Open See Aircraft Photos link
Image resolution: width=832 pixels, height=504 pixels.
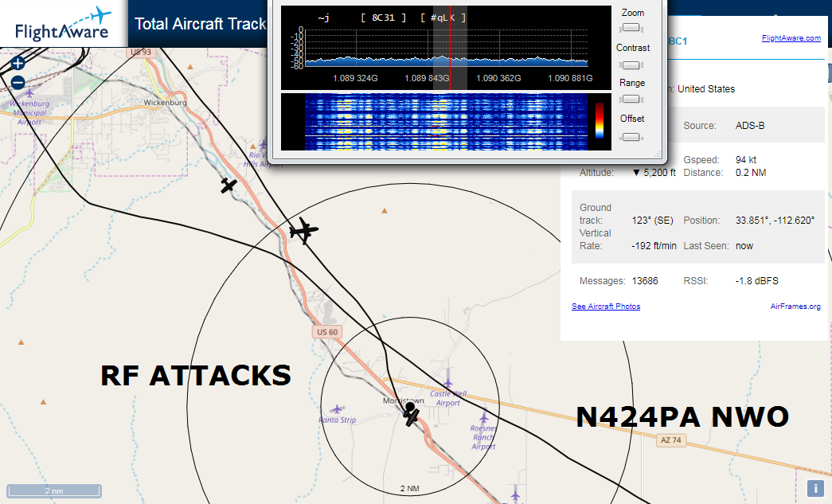605,306
